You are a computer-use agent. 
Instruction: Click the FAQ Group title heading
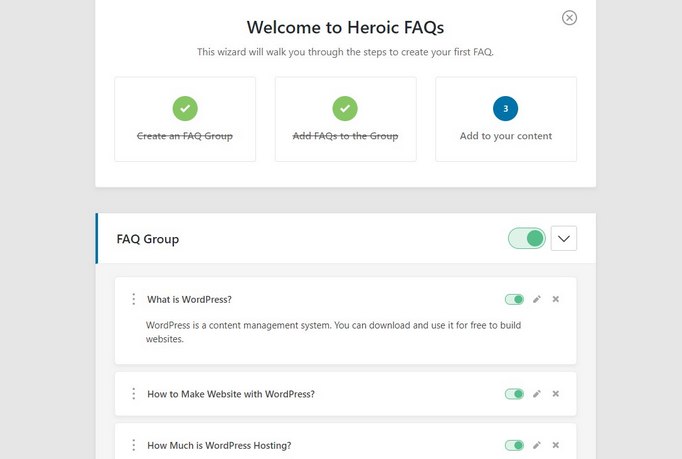click(x=148, y=239)
